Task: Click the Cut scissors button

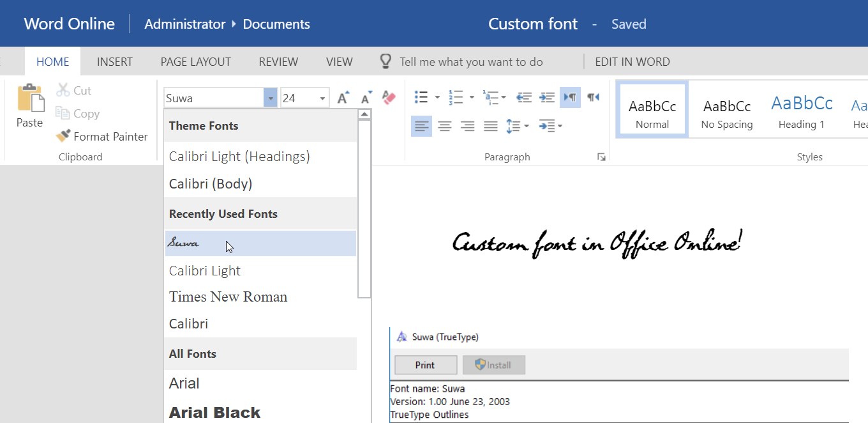Action: click(73, 91)
